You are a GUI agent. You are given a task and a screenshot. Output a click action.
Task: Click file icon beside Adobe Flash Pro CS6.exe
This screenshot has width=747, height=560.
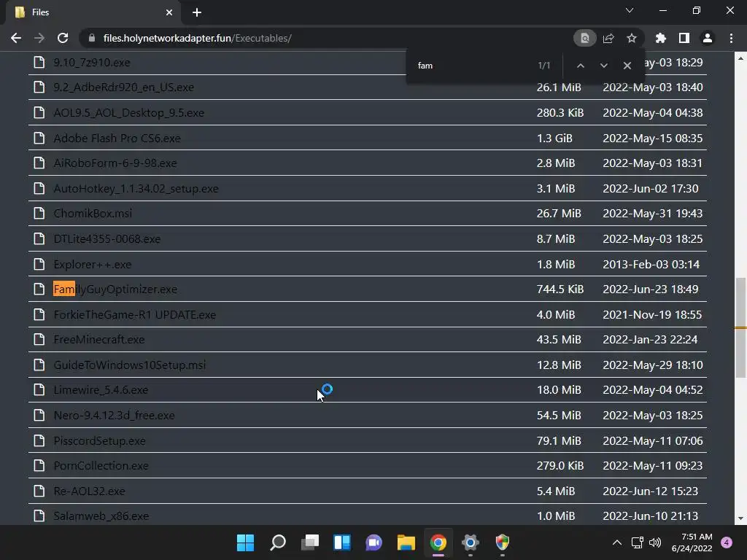click(x=39, y=138)
